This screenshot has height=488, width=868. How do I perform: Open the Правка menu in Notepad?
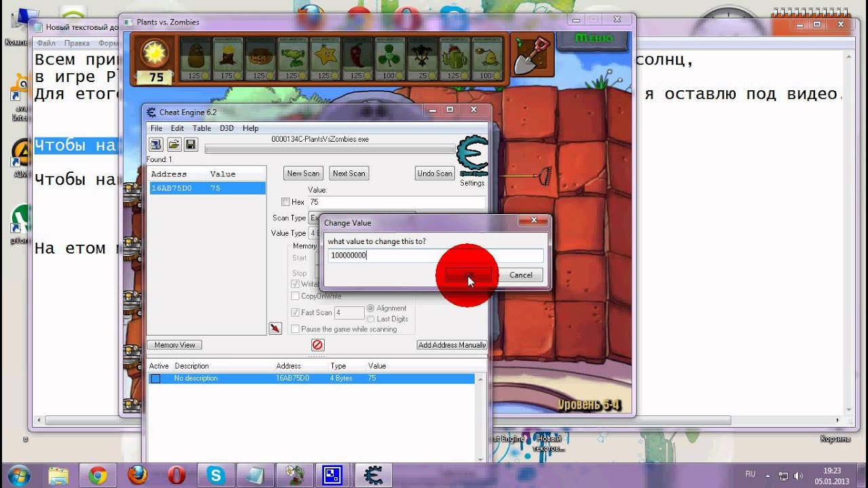77,43
